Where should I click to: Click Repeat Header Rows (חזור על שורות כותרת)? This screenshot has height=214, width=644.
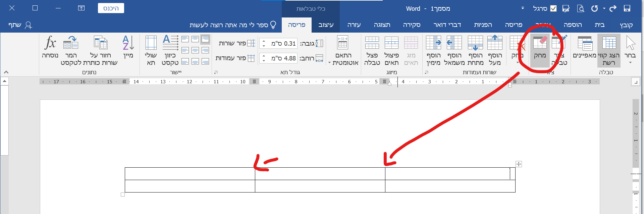tap(101, 50)
